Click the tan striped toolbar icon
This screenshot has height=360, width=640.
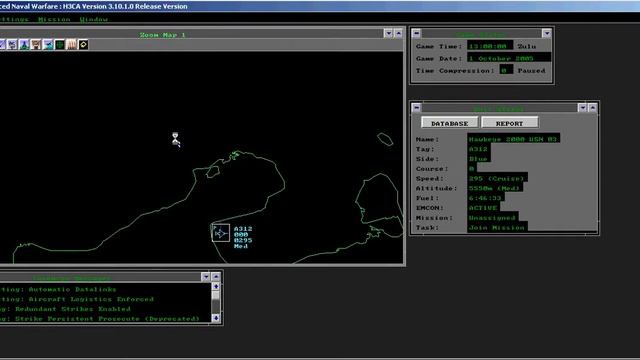71,44
